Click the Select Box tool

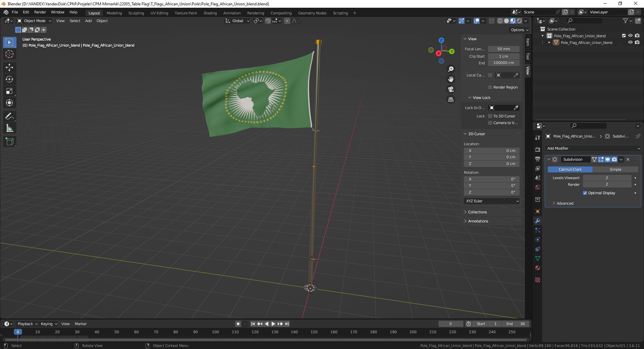9,42
